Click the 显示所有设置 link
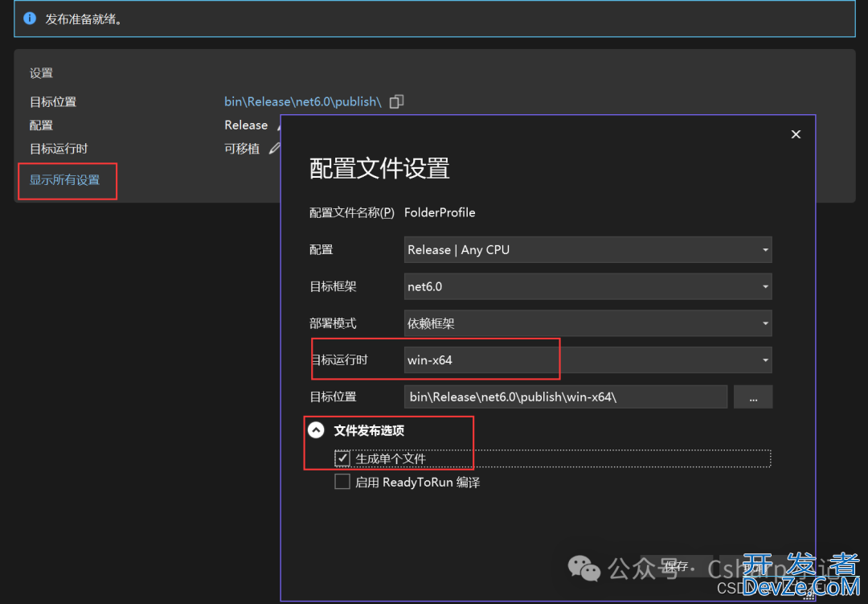Viewport: 868px width, 604px height. 65,180
